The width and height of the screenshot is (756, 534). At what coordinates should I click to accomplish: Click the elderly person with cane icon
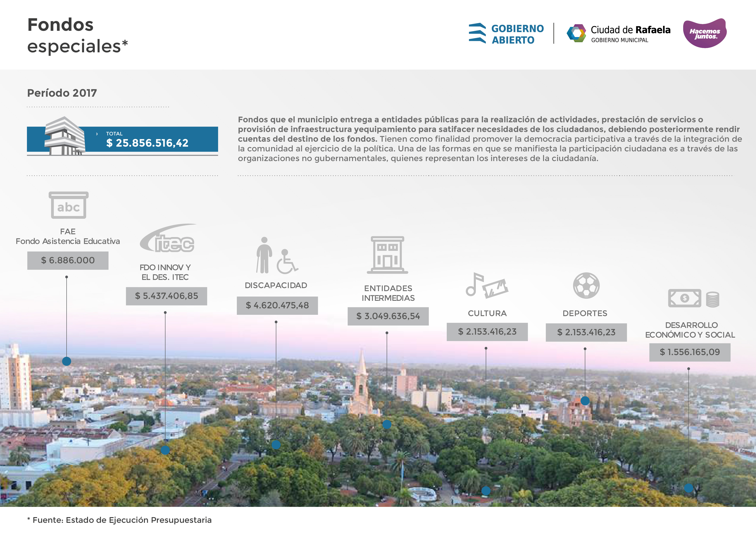click(264, 255)
